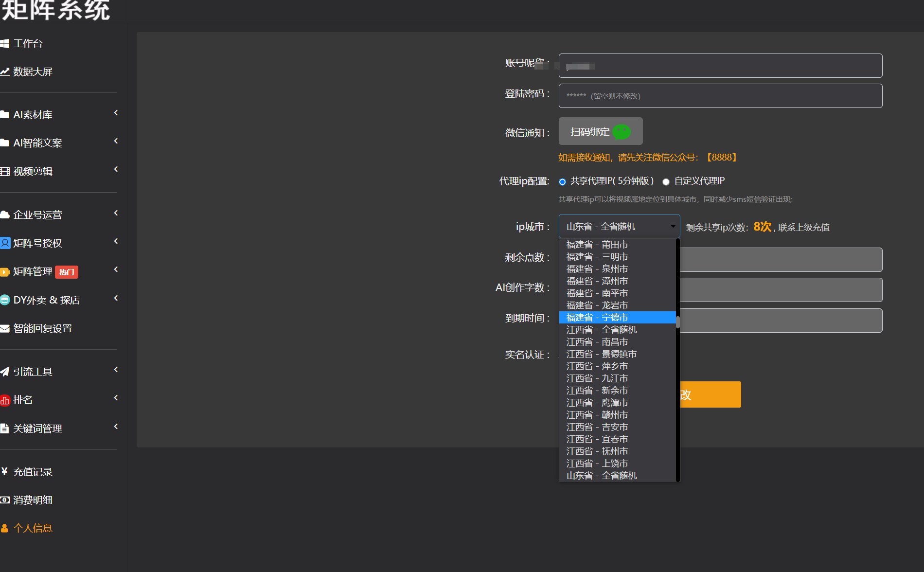Image resolution: width=924 pixels, height=572 pixels.
Task: Click the 充值记录 yen icon
Action: coord(5,471)
